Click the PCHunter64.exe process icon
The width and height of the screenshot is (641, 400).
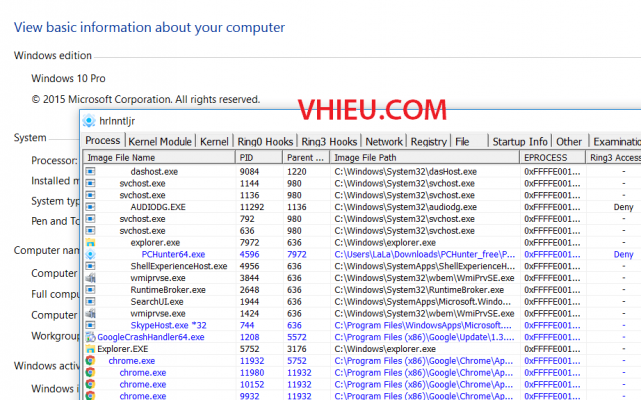point(90,255)
